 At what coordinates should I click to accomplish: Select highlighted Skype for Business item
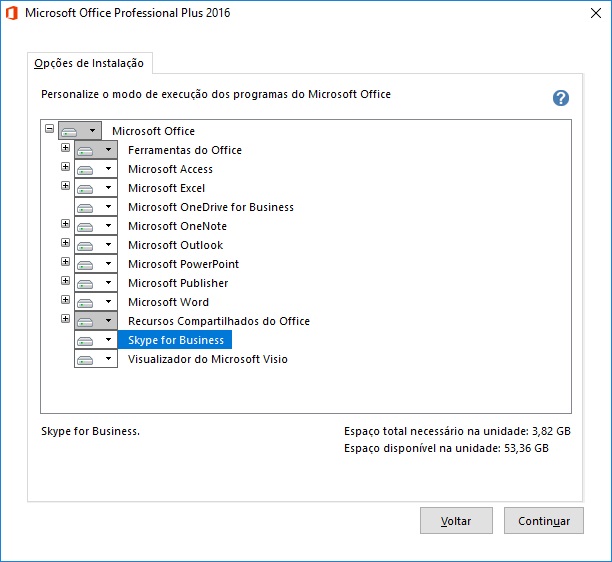(x=175, y=340)
